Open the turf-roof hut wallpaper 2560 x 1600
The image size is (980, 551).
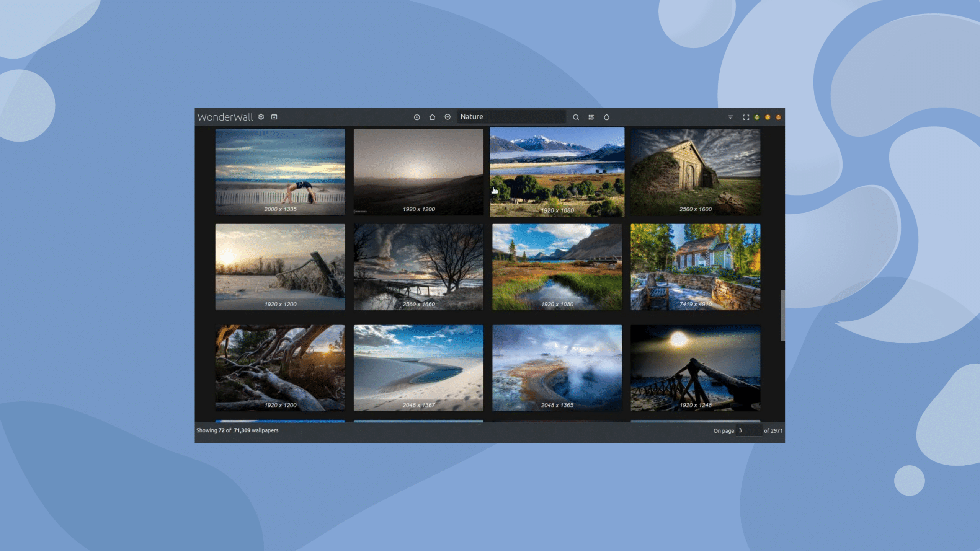(x=696, y=172)
